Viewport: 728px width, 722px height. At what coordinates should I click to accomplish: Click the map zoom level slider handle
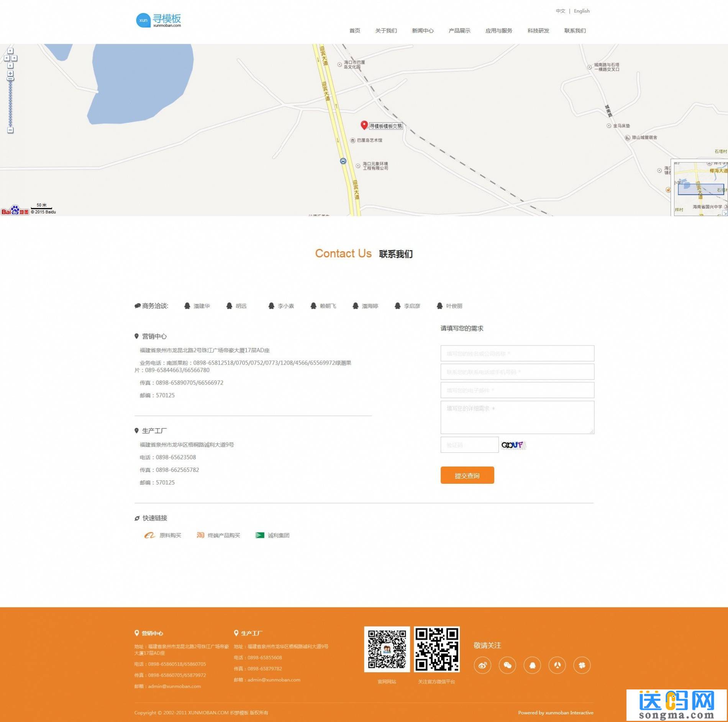[10, 79]
